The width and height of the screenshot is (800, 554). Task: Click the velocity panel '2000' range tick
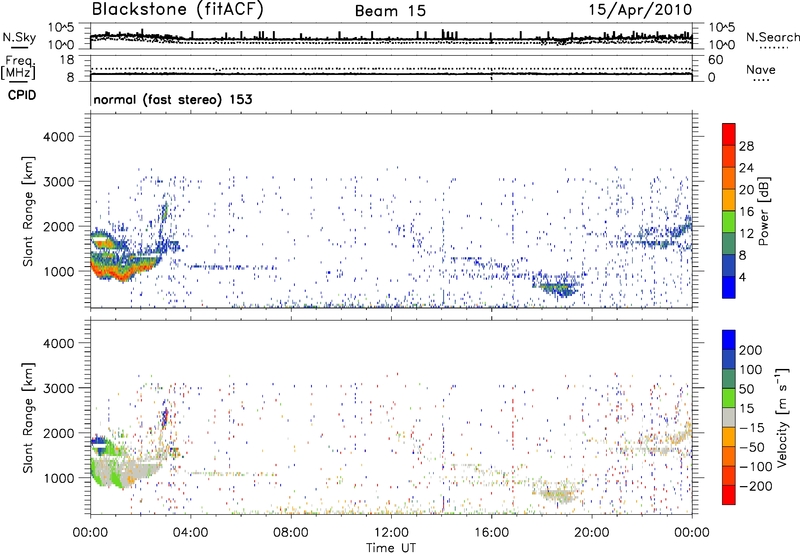[59, 433]
